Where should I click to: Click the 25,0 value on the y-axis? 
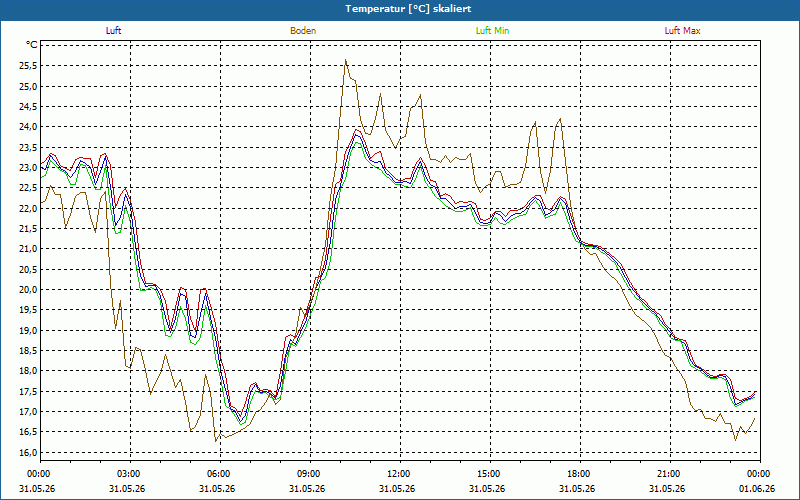pyautogui.click(x=28, y=86)
